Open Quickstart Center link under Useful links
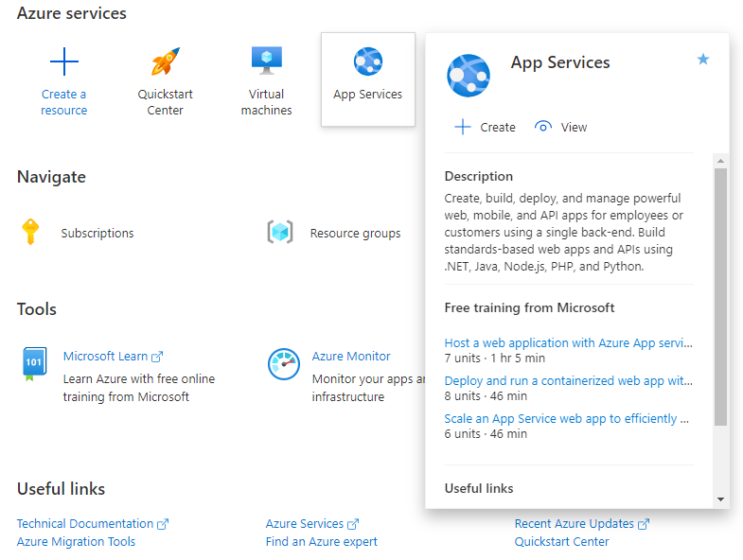This screenshot has width=743, height=560. (561, 542)
